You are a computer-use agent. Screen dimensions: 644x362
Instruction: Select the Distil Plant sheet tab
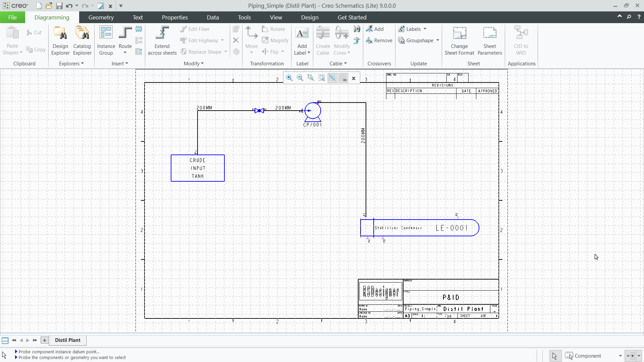[68, 340]
